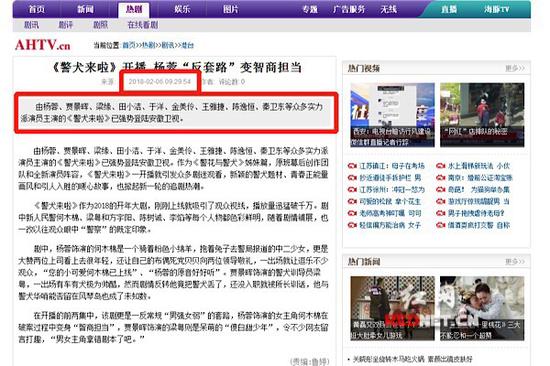
Task: Open the left thumbnail under 热门新闻
Action: pos(393,308)
